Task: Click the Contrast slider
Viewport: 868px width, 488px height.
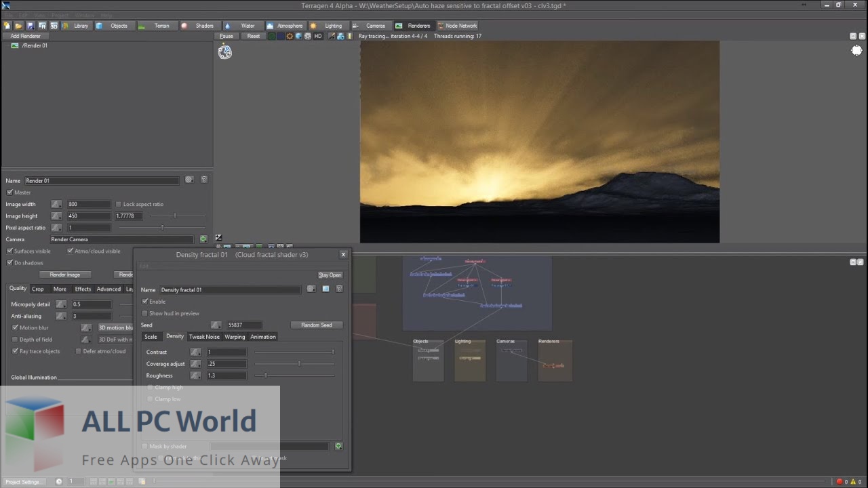Action: tap(294, 352)
